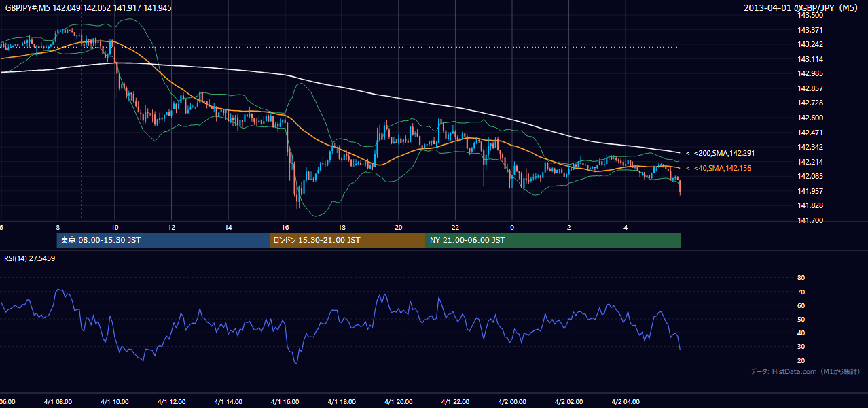Click the 142.342 price axis label
Image resolution: width=868 pixels, height=408 pixels.
809,147
